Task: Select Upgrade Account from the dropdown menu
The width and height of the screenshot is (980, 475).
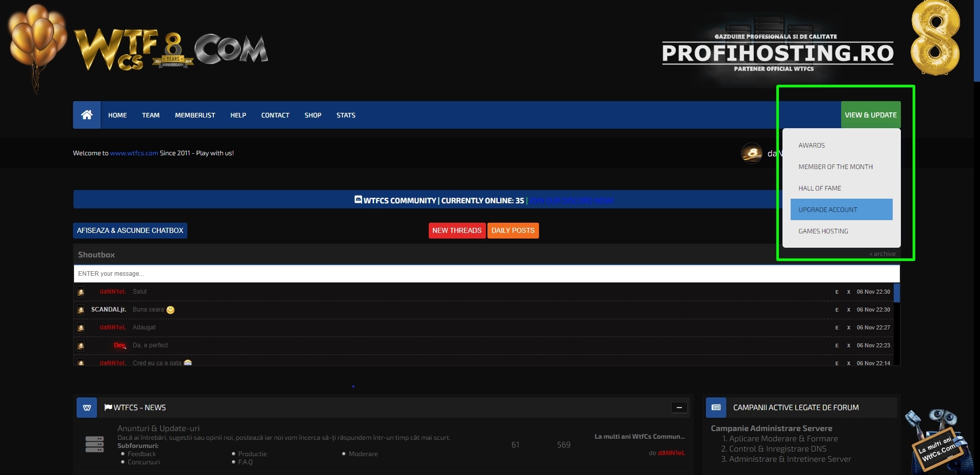Action: 841,209
